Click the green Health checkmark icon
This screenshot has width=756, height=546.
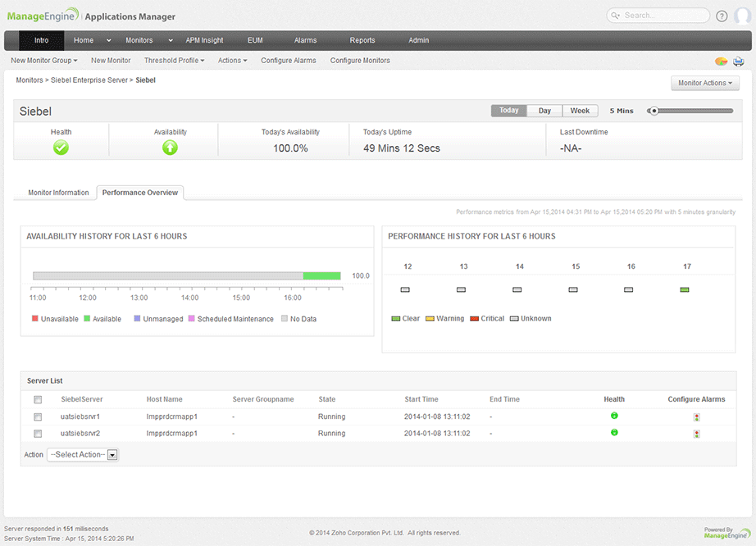click(x=61, y=148)
